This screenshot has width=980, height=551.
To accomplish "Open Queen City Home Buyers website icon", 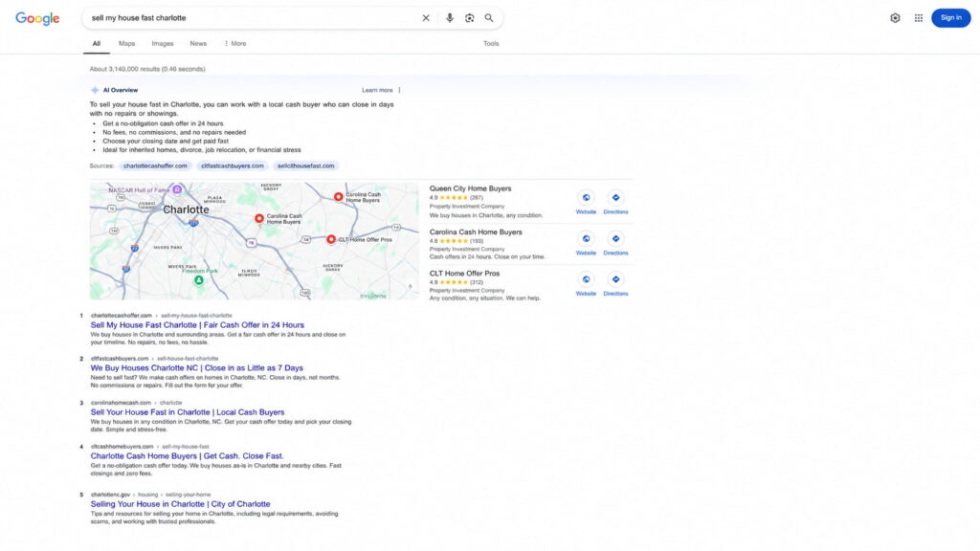I will pos(586,198).
